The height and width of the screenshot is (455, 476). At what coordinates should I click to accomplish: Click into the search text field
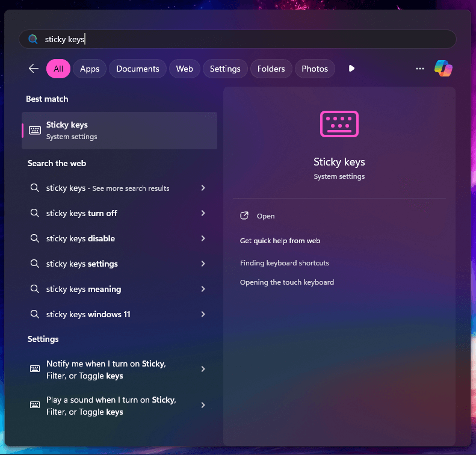237,39
